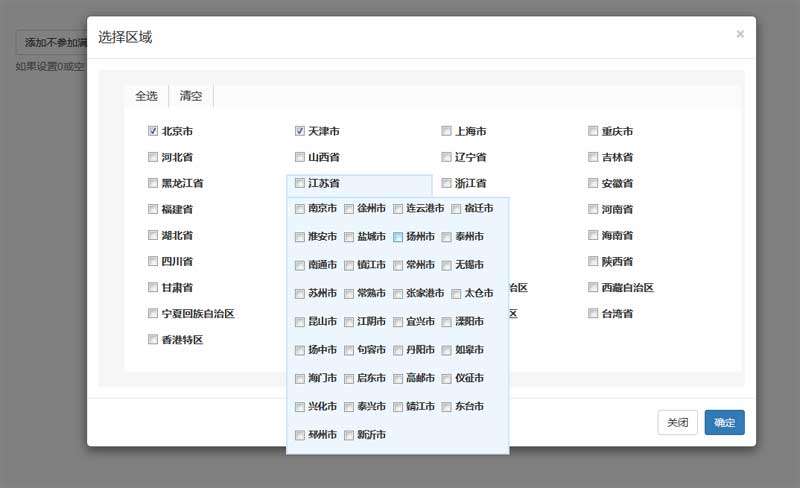The height and width of the screenshot is (488, 800).
Task: Open the 安徽省 province city list
Action: point(617,184)
